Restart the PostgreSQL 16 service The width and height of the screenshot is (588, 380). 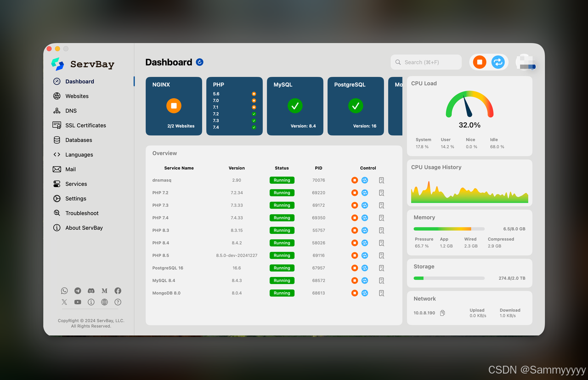365,268
